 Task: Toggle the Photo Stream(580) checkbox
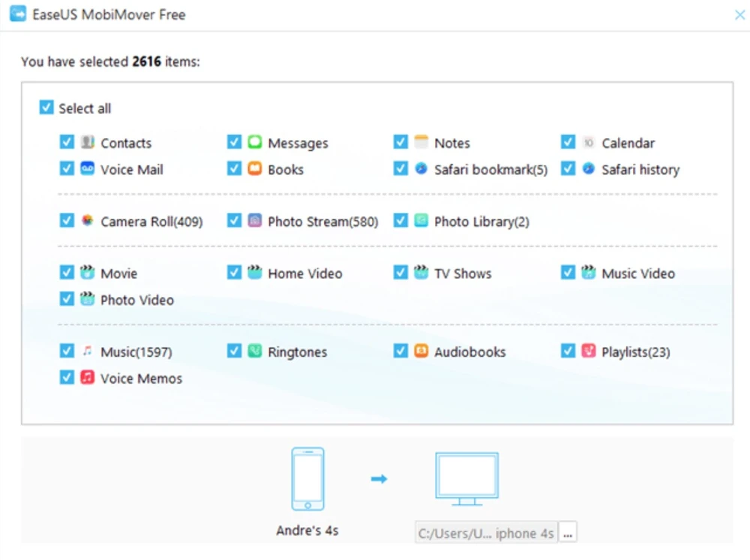click(x=234, y=221)
